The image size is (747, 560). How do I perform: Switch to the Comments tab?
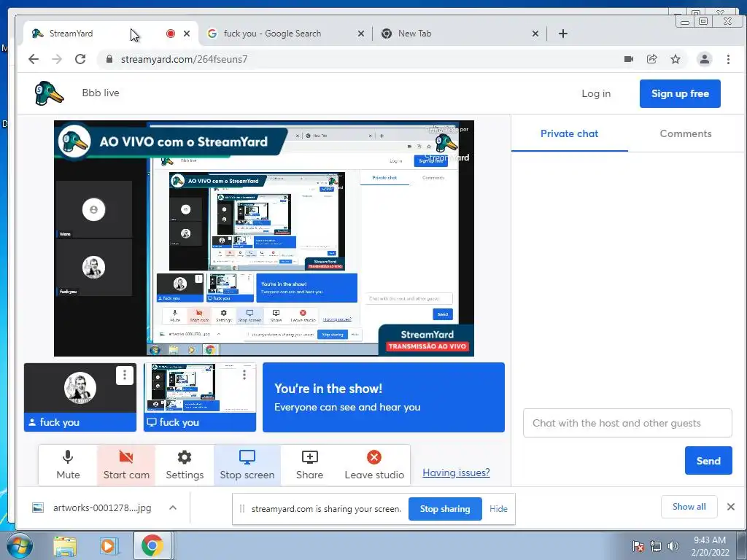[686, 134]
